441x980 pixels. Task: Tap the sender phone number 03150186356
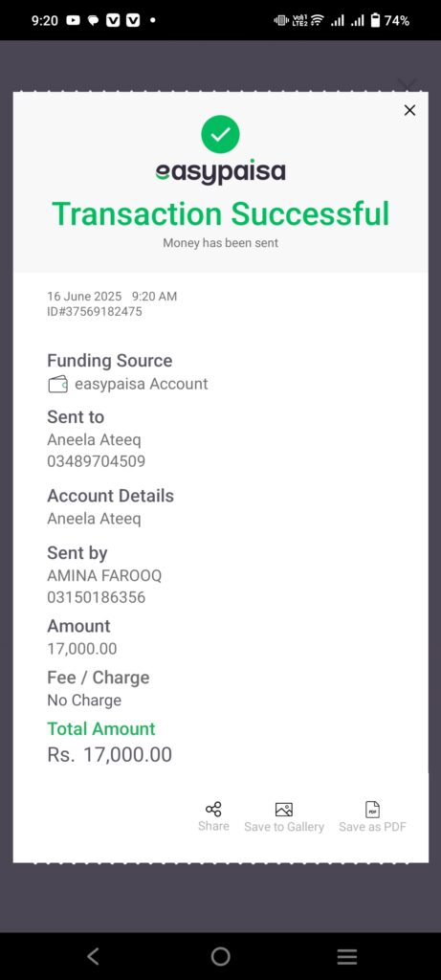(97, 597)
